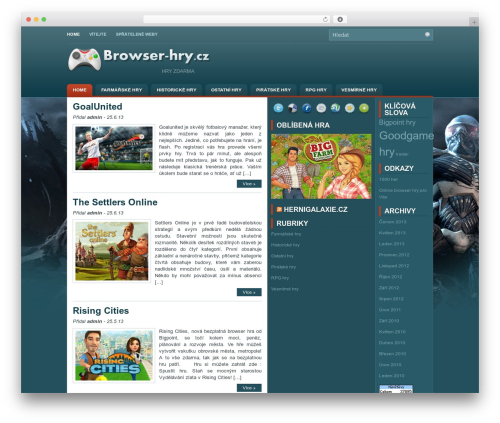Click the green plus share icon
The image size is (500, 423).
364,108
